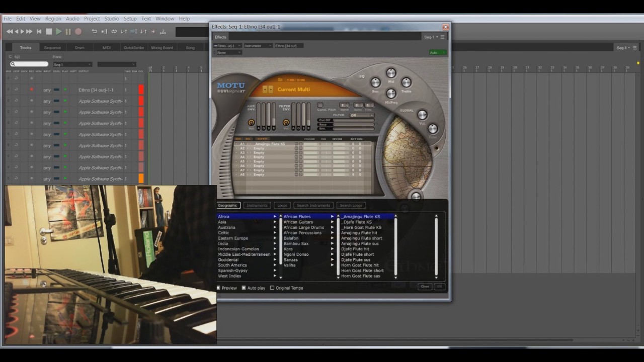
Task: Turn the EQ Bass knob
Action: click(375, 82)
